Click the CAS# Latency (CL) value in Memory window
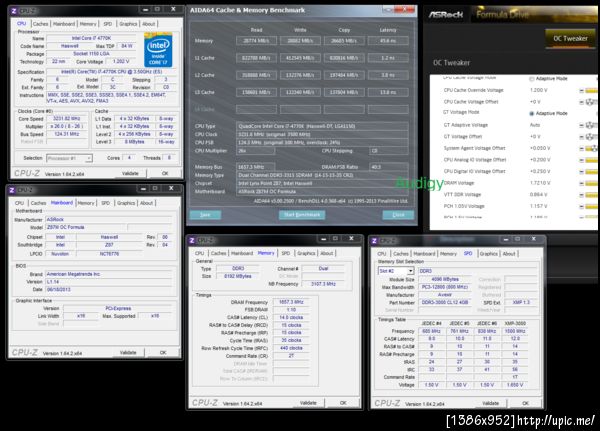 click(x=291, y=318)
